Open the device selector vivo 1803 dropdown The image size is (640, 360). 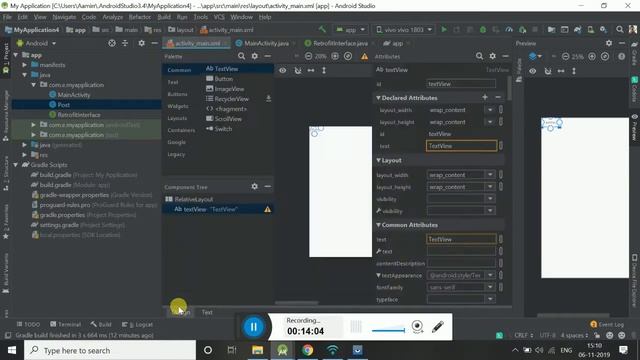click(x=404, y=30)
